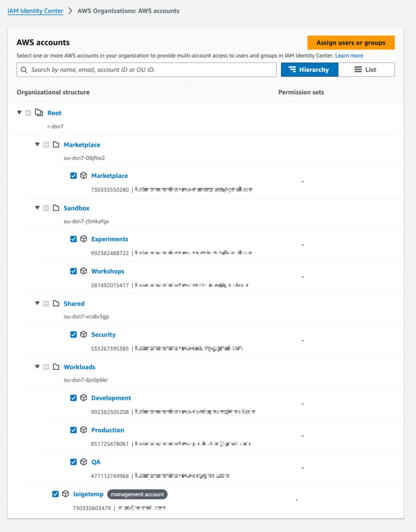Click the Experiments account cube icon
Viewport: 416px width, 532px height.
pyautogui.click(x=84, y=239)
